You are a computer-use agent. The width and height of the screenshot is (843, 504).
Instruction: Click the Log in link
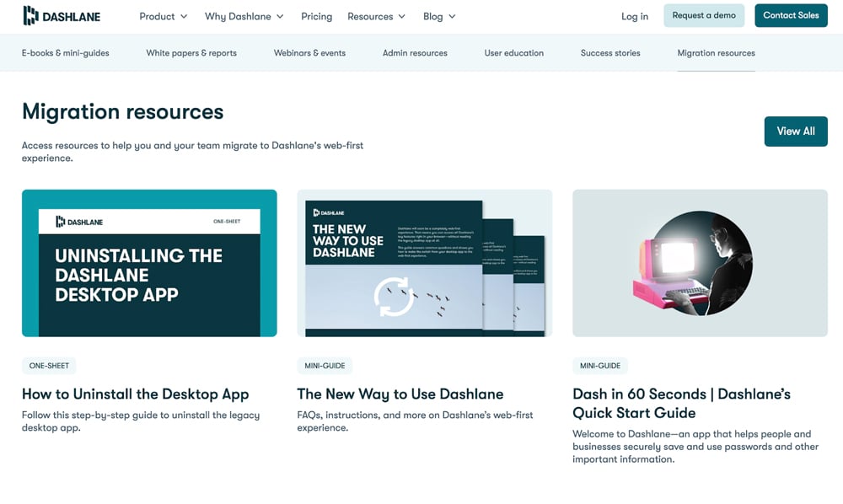coord(635,16)
